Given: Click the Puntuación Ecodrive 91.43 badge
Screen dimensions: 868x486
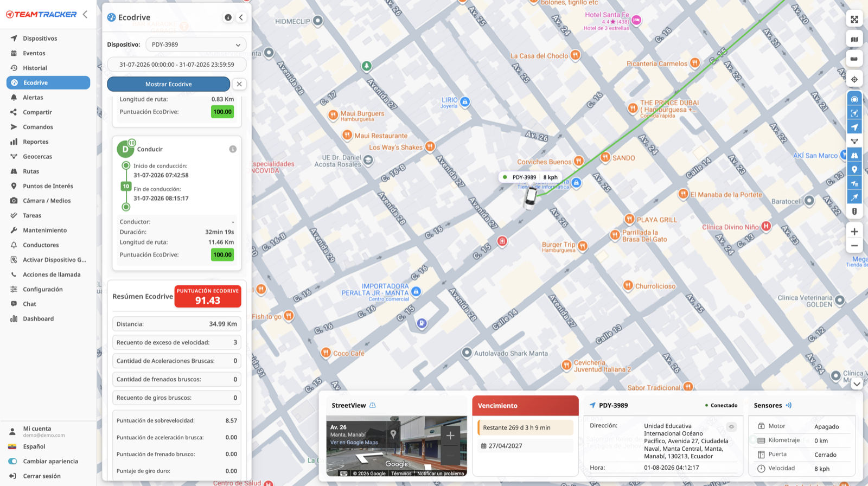Looking at the screenshot, I should [208, 297].
